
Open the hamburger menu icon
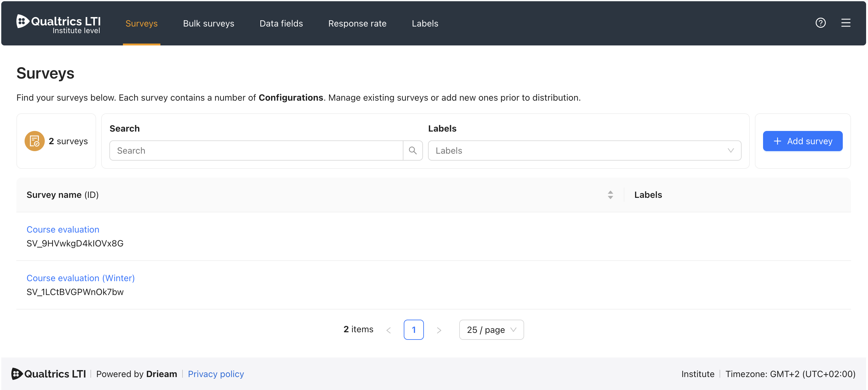(845, 23)
